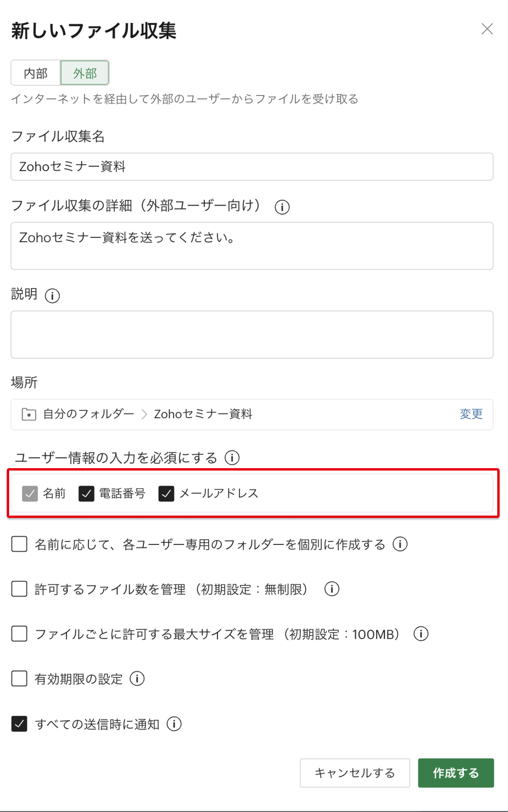Select the 外部 tab
This screenshot has height=812, width=508.
pos(85,73)
